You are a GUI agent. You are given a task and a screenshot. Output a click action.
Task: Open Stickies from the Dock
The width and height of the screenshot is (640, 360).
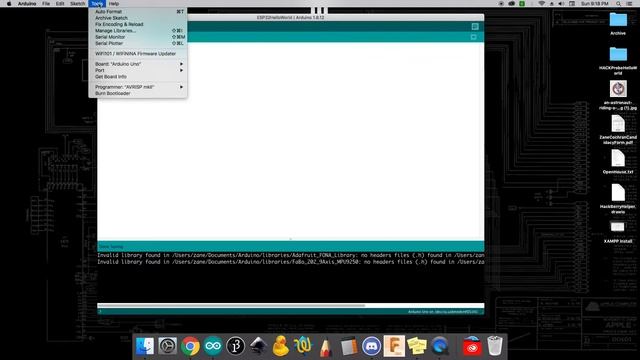pyautogui.click(x=417, y=346)
